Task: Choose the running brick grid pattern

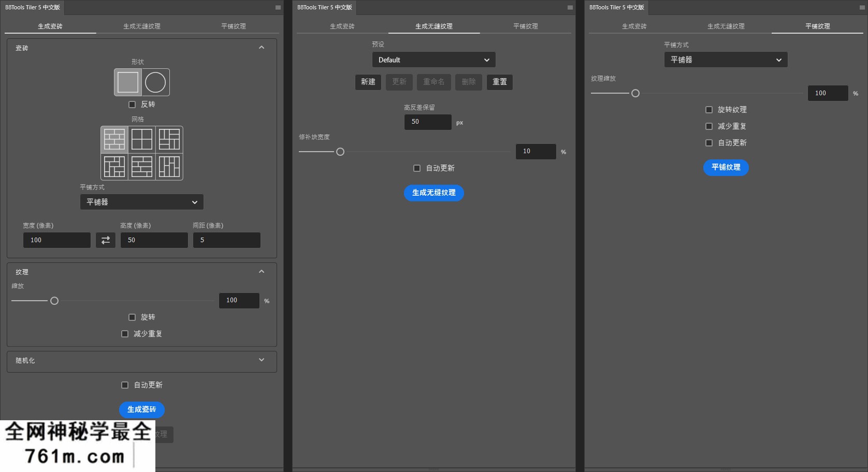Action: (114, 140)
